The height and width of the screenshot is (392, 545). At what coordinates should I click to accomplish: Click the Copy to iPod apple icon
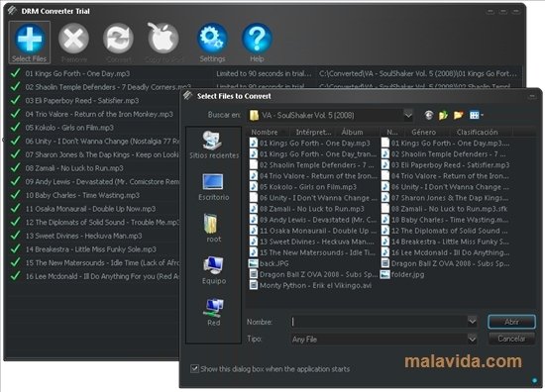(163, 39)
